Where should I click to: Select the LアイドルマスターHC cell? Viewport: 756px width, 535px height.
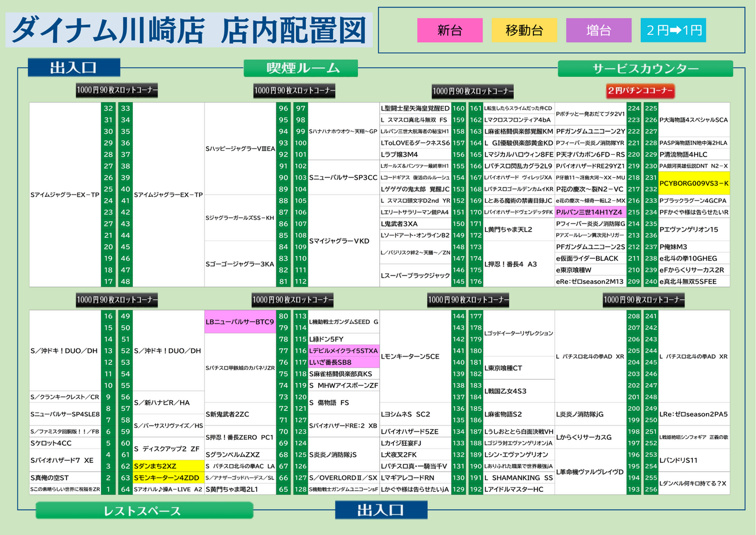(519, 489)
